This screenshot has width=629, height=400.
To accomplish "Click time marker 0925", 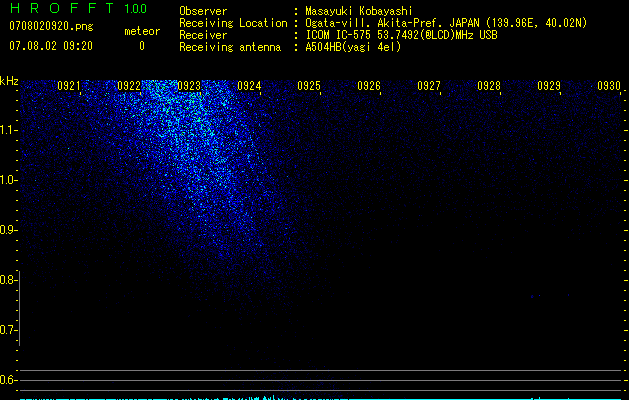I will (x=309, y=86).
